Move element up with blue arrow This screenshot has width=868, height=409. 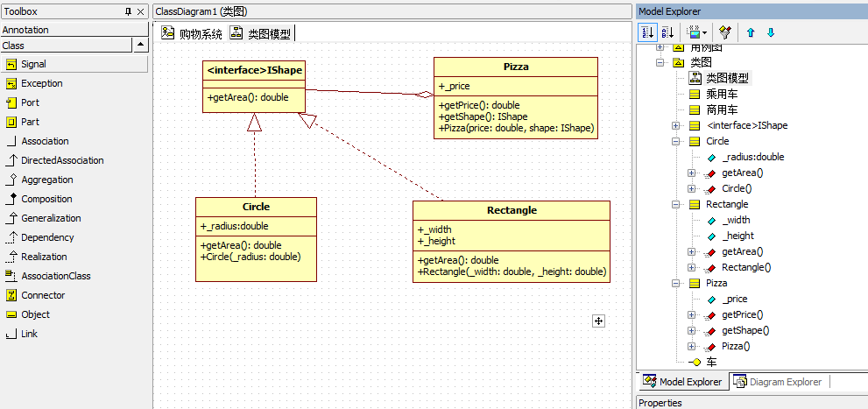click(751, 32)
